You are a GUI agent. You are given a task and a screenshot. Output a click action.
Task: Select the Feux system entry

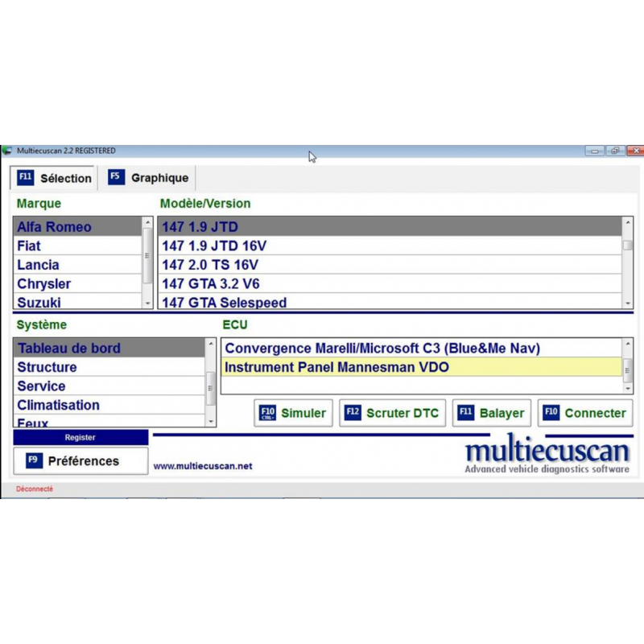(x=109, y=421)
